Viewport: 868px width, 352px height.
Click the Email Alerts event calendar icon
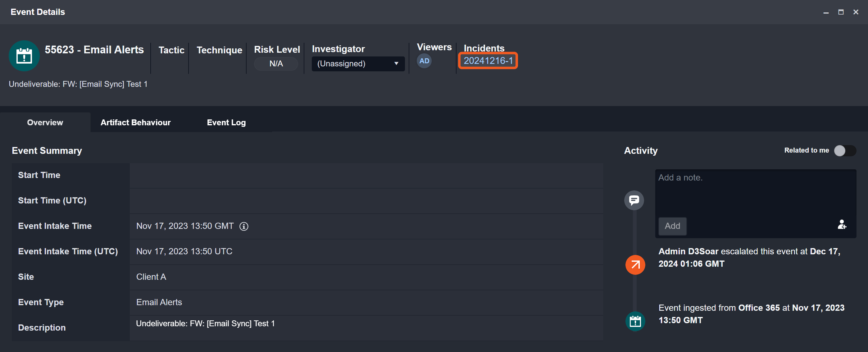(24, 56)
